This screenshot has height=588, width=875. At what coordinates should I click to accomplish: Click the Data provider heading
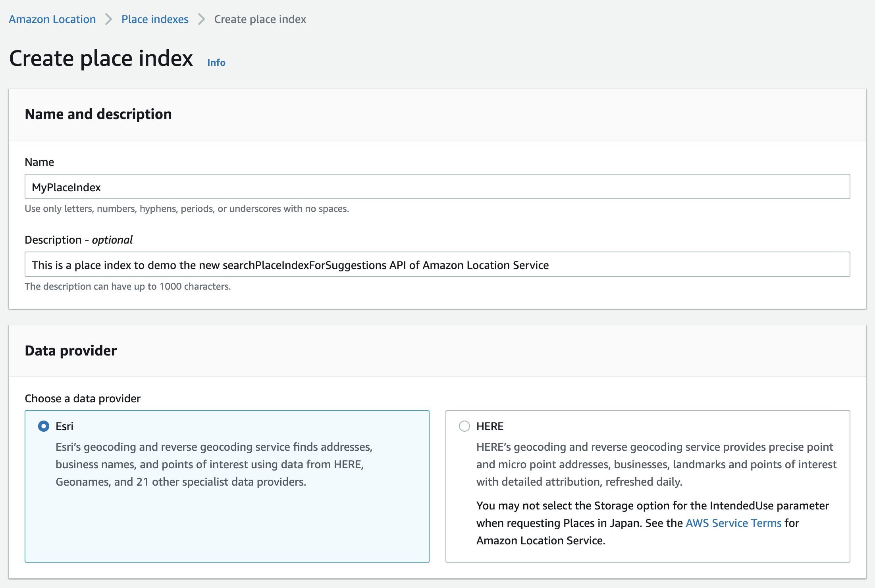tap(71, 351)
